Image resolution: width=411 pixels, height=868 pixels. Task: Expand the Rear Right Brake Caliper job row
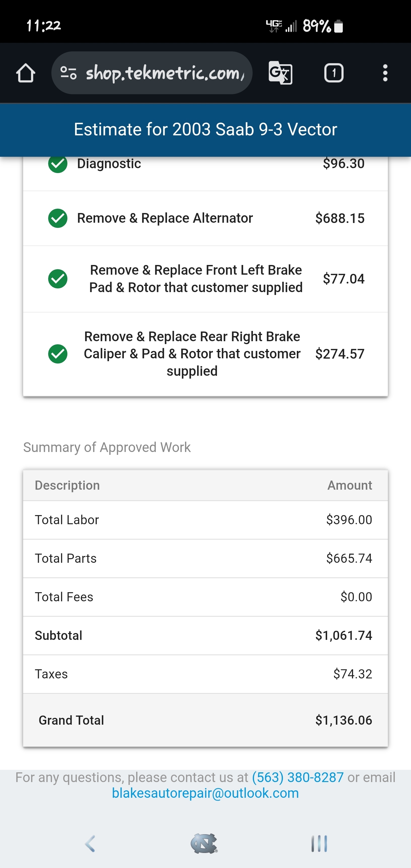click(192, 354)
